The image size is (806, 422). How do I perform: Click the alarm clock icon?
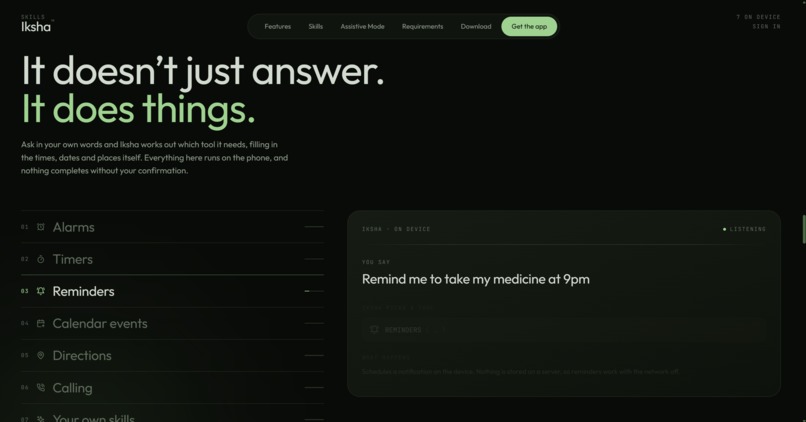[x=41, y=227]
